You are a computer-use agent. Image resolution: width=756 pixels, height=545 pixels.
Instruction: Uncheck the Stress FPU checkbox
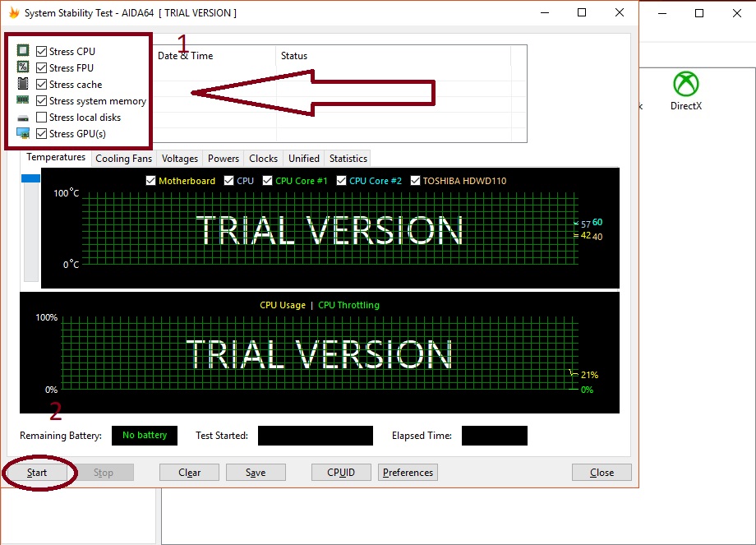point(41,67)
